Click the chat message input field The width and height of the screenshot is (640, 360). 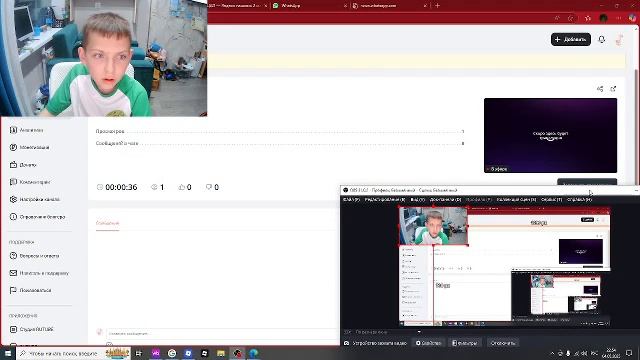coord(222,333)
